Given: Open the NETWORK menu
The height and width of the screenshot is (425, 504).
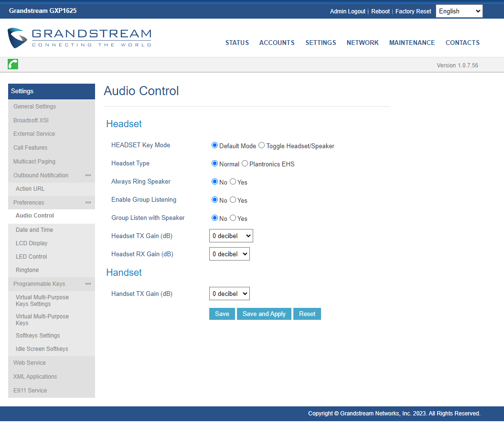Looking at the screenshot, I should [362, 43].
